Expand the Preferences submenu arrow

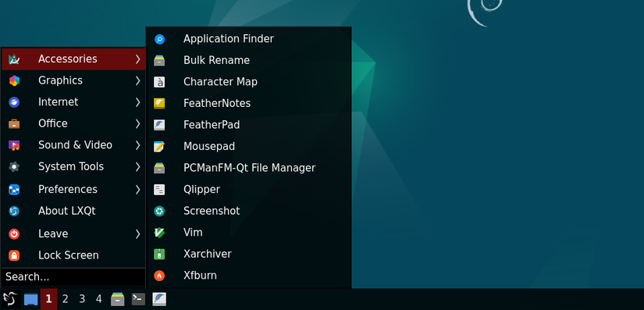point(138,189)
